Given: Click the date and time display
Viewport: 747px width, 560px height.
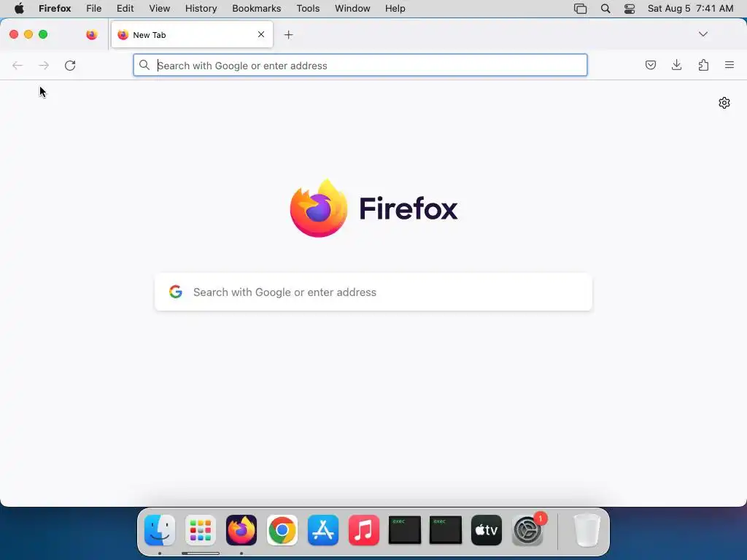Looking at the screenshot, I should 690,9.
